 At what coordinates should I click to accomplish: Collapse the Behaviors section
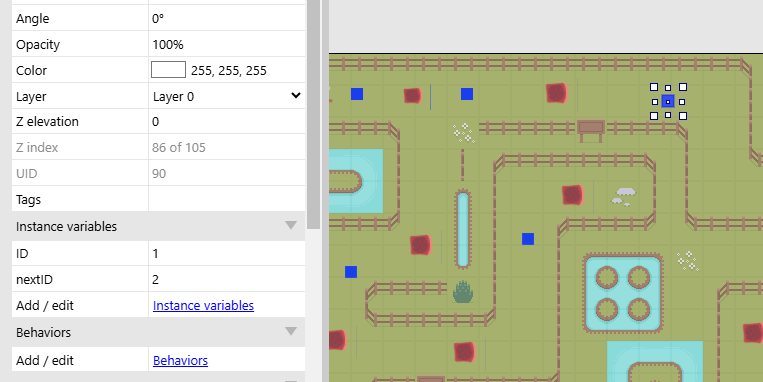[291, 331]
